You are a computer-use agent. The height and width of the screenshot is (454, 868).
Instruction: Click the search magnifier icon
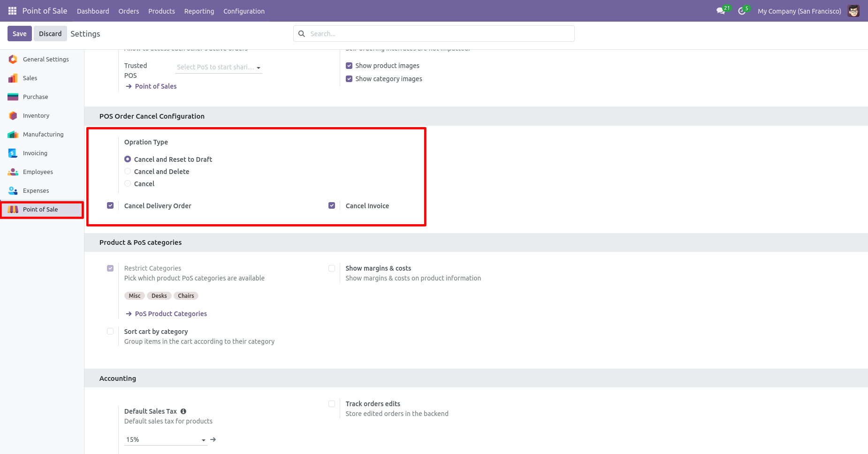coord(302,34)
